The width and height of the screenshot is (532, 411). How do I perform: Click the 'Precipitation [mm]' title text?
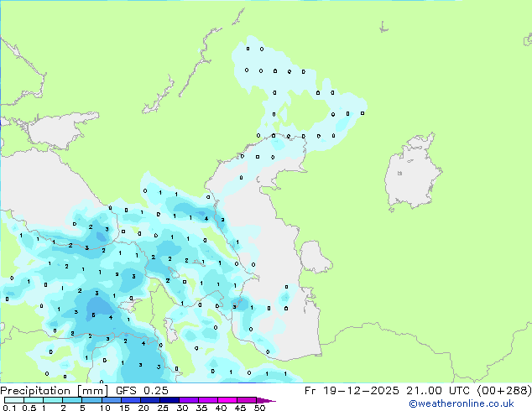tap(54, 391)
